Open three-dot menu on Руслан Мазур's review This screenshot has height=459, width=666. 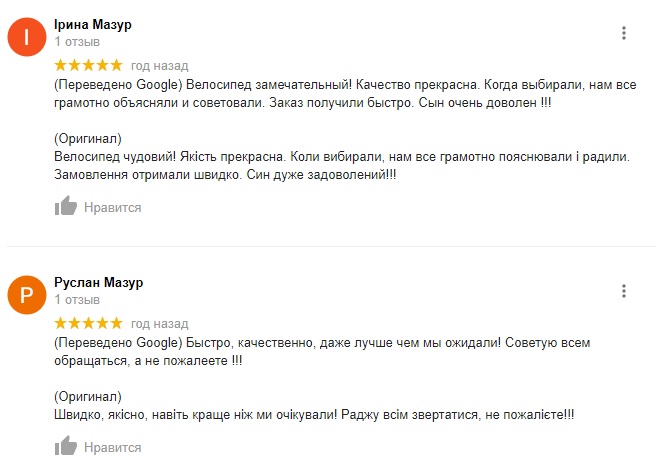pyautogui.click(x=624, y=291)
